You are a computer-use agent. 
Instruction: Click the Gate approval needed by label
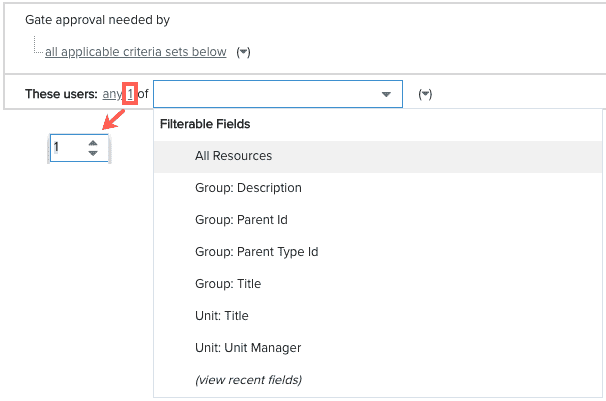[97, 20]
